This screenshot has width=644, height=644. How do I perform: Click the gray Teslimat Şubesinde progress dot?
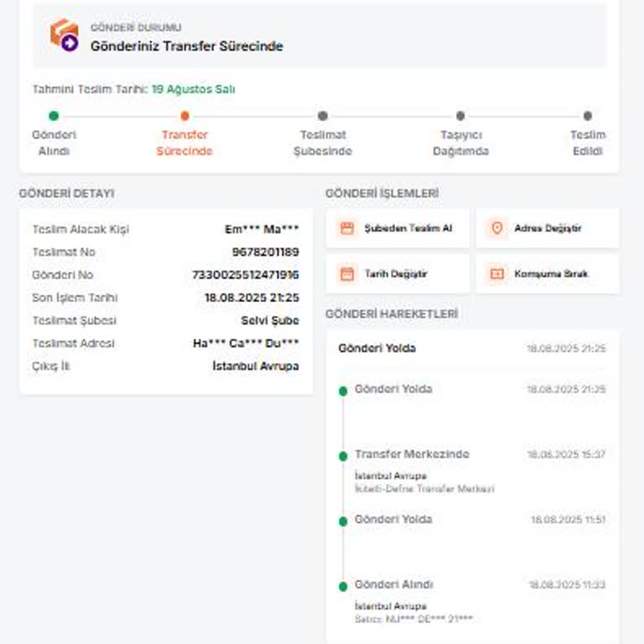point(323,116)
